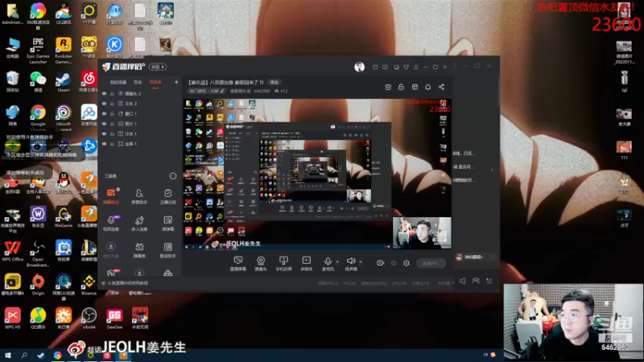The height and width of the screenshot is (362, 644).
Task: Open the settings gear in the bottom toolbar
Action: coord(407,263)
